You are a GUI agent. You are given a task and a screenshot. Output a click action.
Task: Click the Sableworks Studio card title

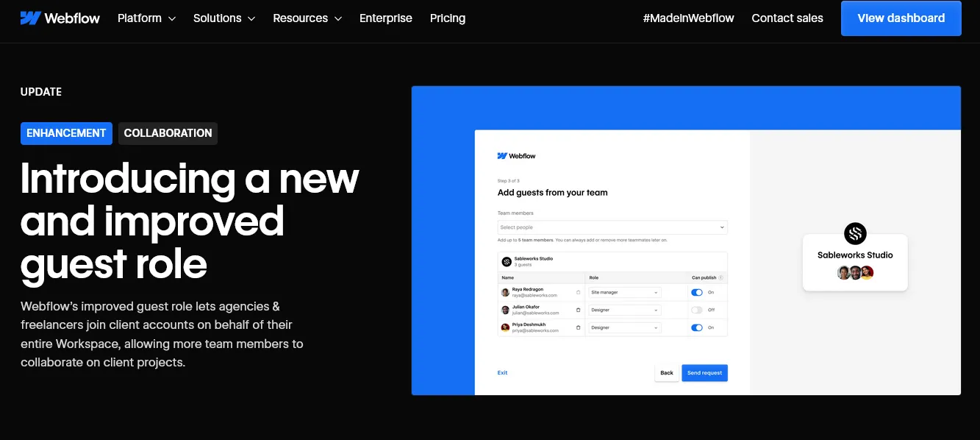click(855, 255)
